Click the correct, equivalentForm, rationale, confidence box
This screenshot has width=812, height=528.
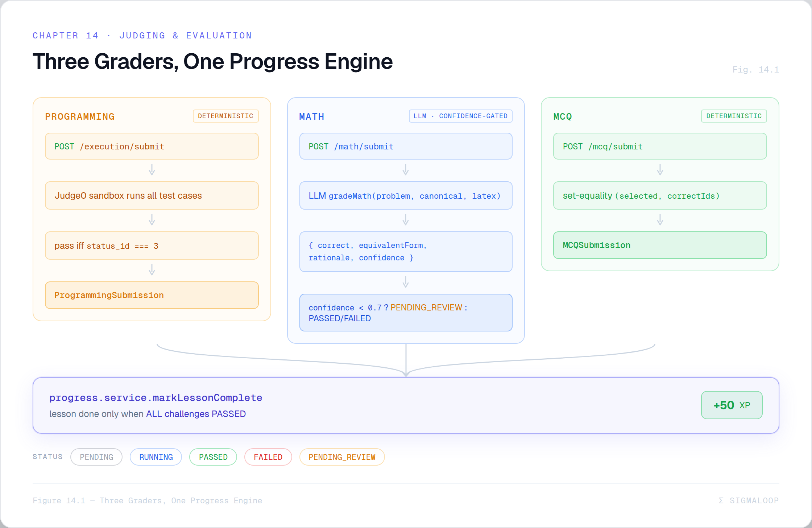[406, 252]
